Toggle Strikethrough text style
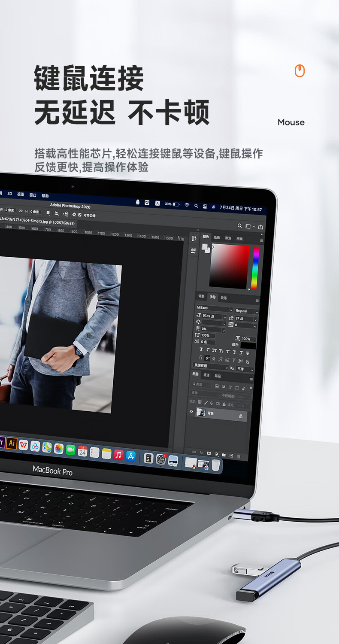The width and height of the screenshot is (339, 644). click(x=248, y=353)
